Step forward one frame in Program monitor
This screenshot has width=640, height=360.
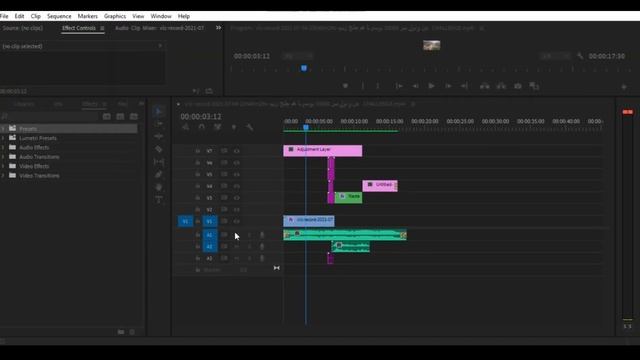click(x=448, y=86)
